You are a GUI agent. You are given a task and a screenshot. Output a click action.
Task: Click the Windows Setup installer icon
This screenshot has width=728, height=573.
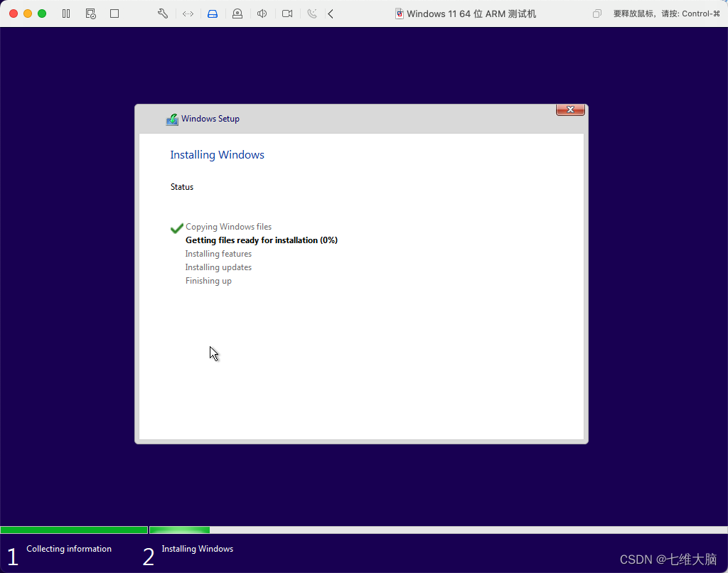coord(172,119)
